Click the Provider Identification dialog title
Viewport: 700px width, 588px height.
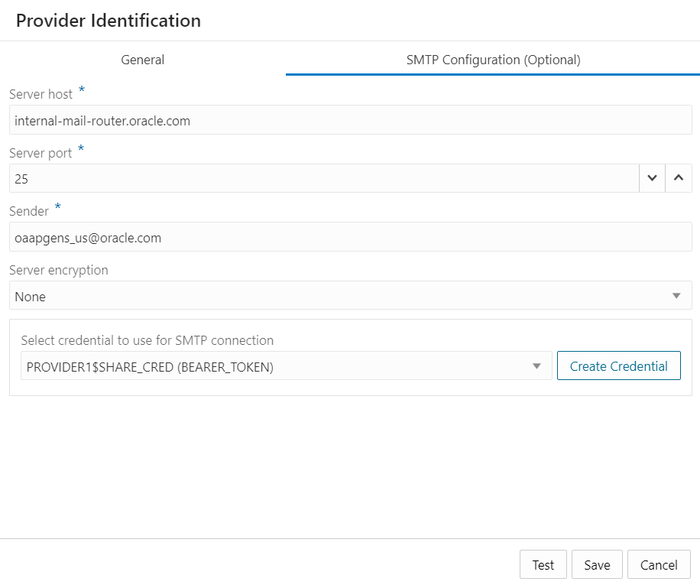[x=108, y=21]
